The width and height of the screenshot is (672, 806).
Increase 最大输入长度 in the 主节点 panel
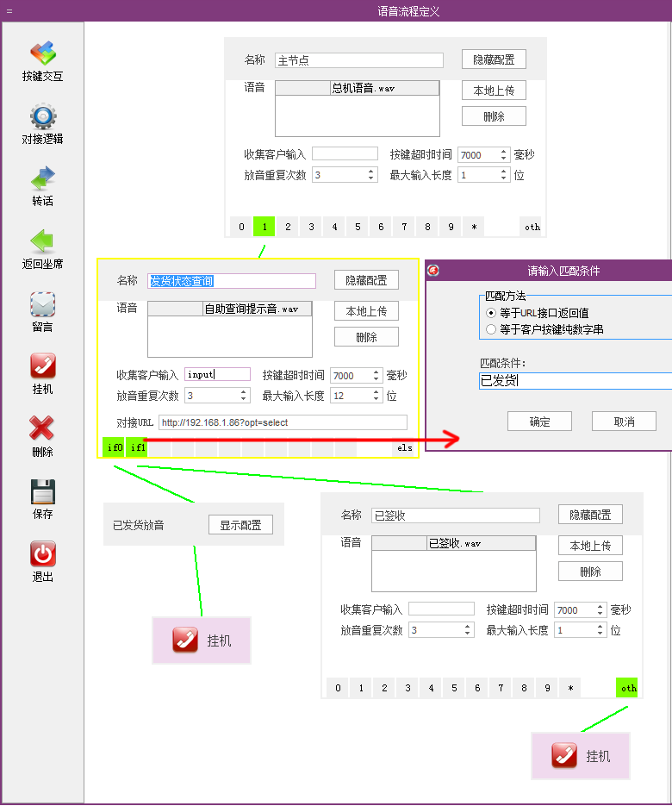(503, 172)
